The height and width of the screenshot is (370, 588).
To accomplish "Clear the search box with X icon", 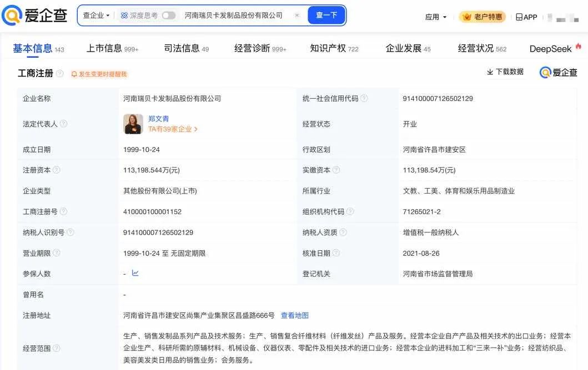I will (297, 16).
